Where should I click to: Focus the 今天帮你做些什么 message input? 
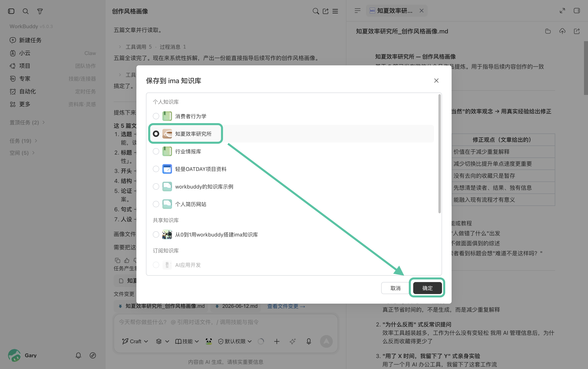226,322
